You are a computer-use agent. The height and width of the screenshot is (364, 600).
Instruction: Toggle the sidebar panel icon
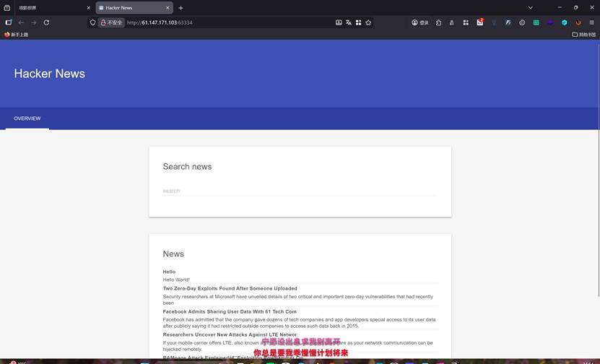[x=9, y=22]
